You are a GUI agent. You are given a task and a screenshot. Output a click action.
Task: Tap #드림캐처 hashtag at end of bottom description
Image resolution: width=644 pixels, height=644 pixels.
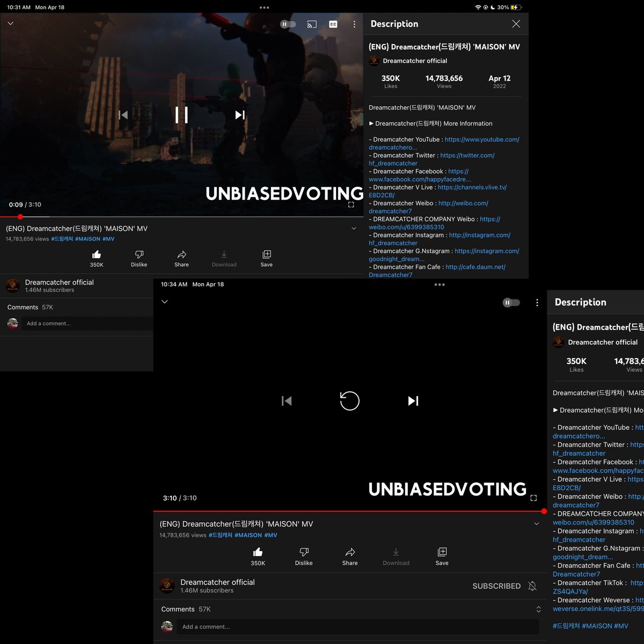click(x=566, y=626)
